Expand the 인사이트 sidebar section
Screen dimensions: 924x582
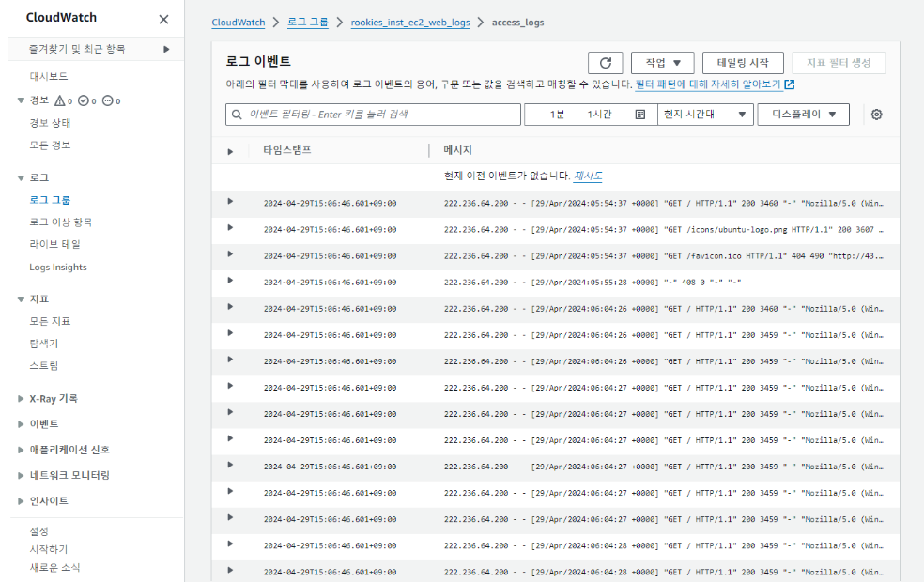tap(21, 501)
